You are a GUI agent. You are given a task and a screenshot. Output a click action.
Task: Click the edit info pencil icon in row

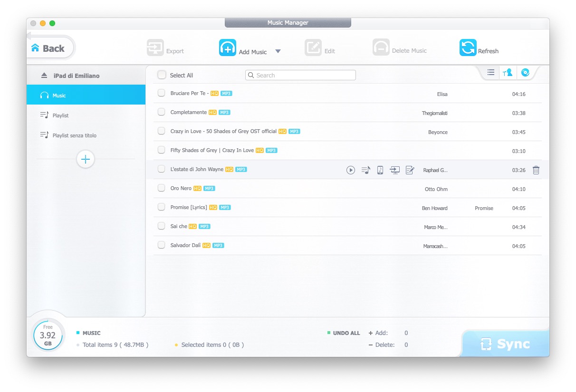pos(410,170)
